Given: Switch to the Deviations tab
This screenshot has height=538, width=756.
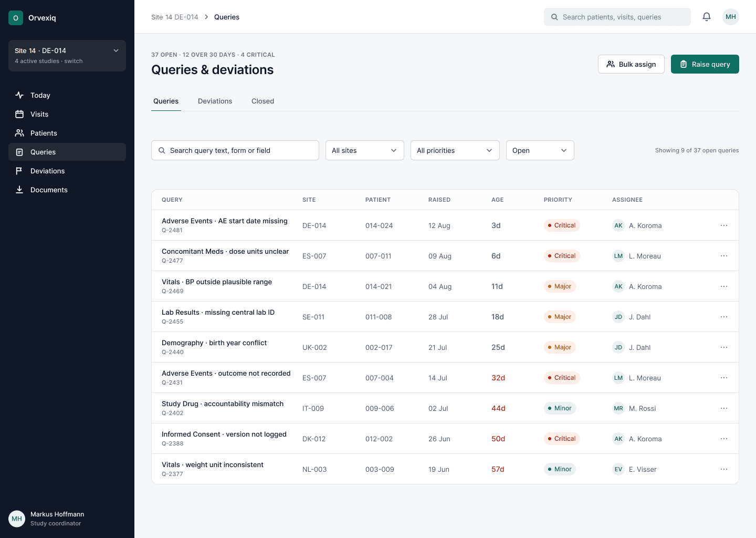Looking at the screenshot, I should (215, 101).
